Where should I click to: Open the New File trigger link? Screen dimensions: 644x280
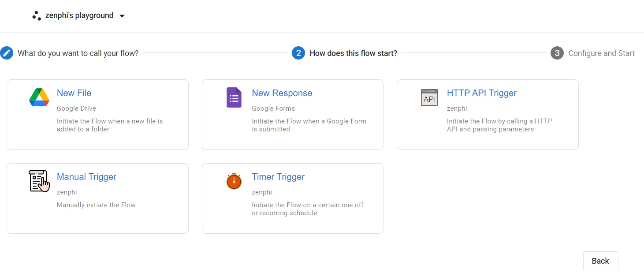pos(74,93)
